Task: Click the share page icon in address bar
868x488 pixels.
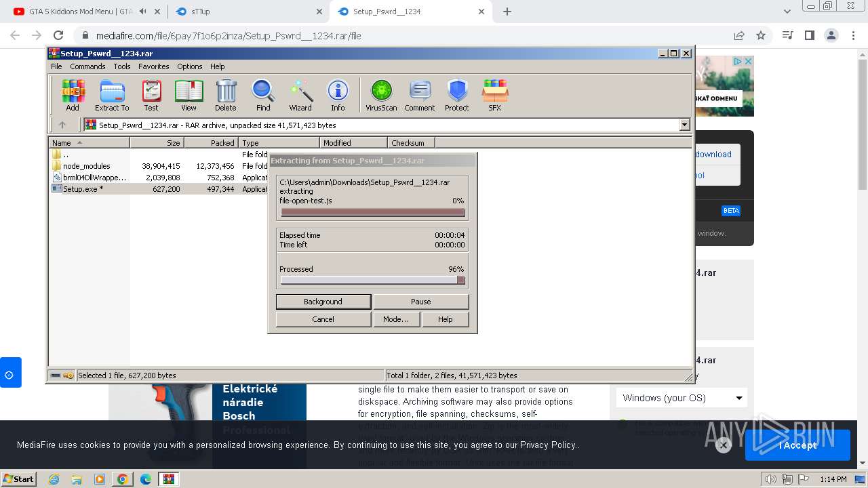Action: (739, 35)
